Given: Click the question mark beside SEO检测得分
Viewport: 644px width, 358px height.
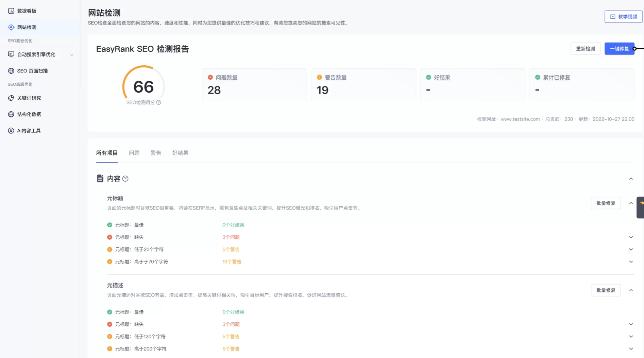Looking at the screenshot, I should pyautogui.click(x=158, y=102).
